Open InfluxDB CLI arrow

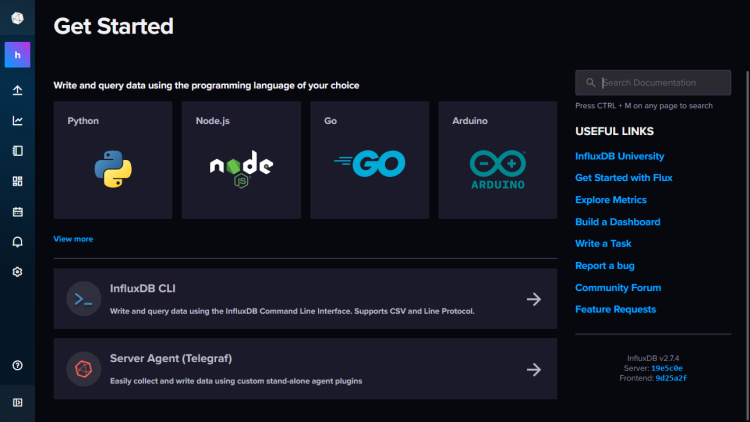[x=534, y=299]
